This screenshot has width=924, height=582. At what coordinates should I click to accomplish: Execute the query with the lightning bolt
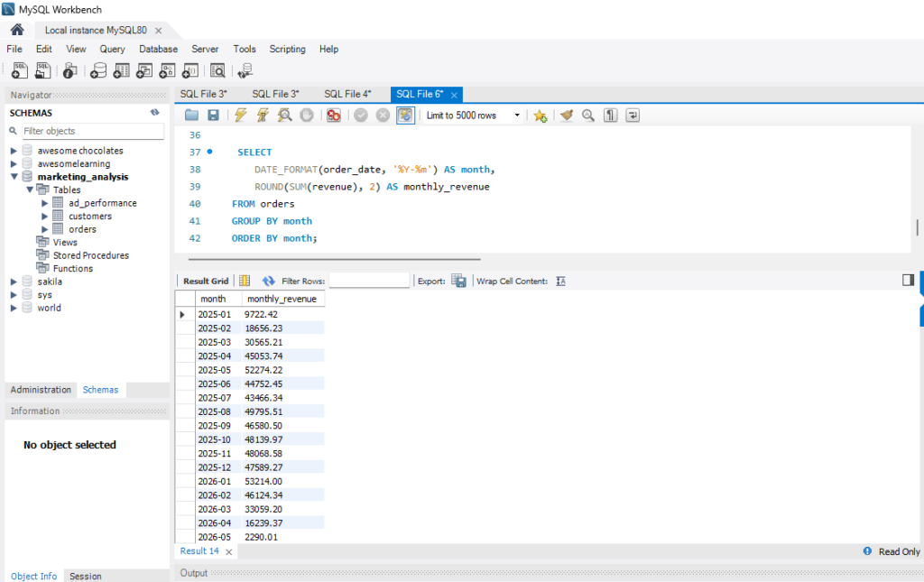coord(240,115)
